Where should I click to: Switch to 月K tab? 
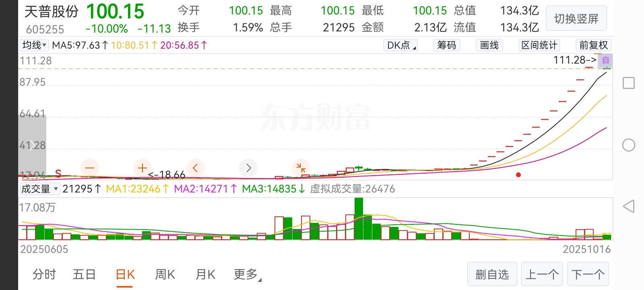tap(205, 275)
